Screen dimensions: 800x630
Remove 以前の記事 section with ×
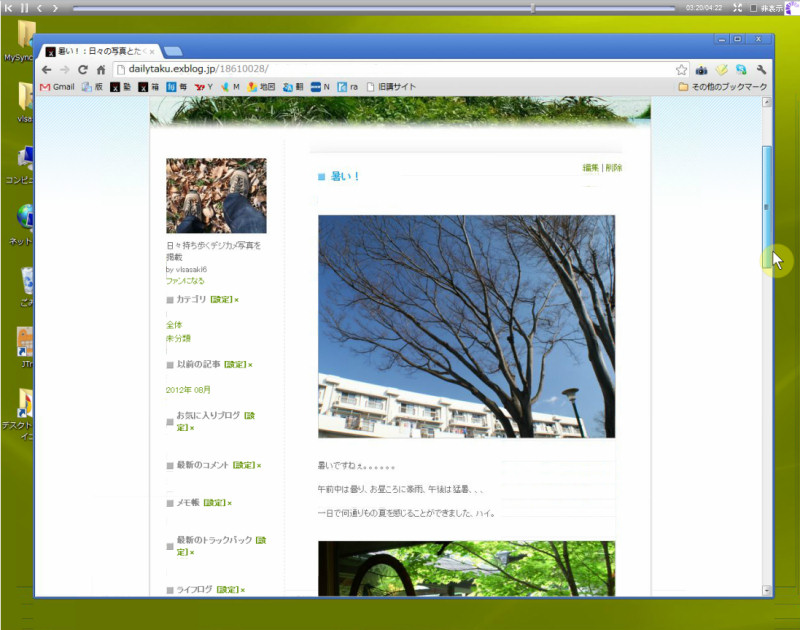(x=251, y=365)
